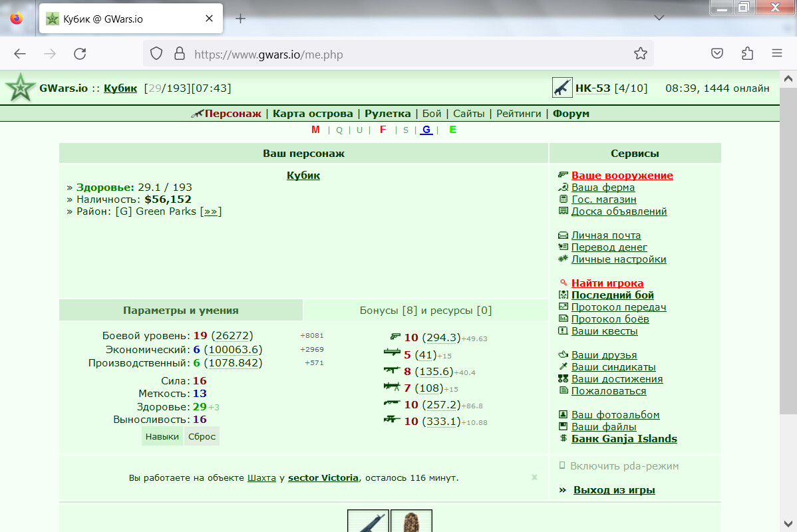Image resolution: width=797 pixels, height=532 pixels.
Task: Open the Бой menu item
Action: [x=432, y=113]
